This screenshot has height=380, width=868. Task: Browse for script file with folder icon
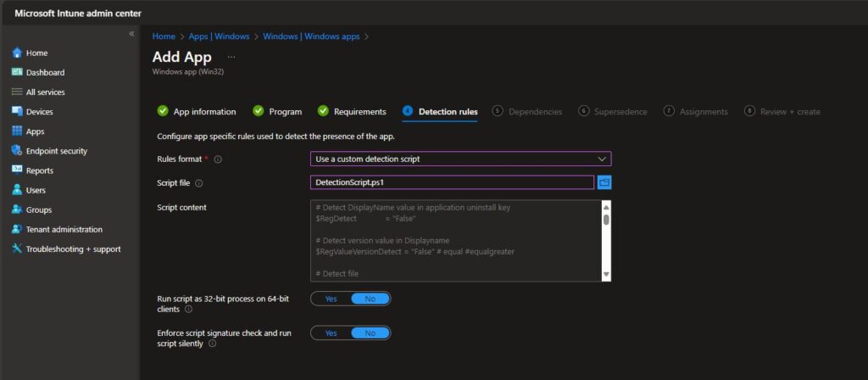pos(604,182)
